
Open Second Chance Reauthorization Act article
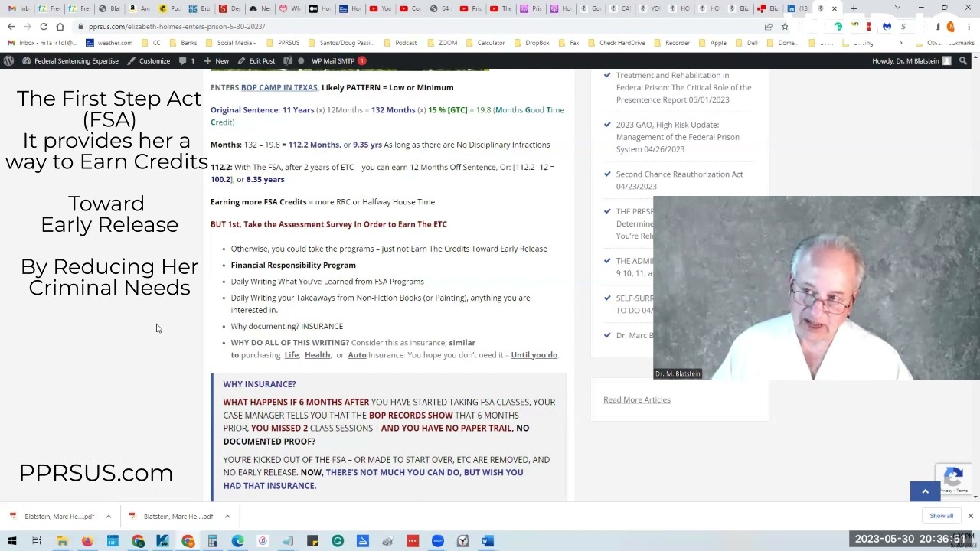[x=679, y=180]
